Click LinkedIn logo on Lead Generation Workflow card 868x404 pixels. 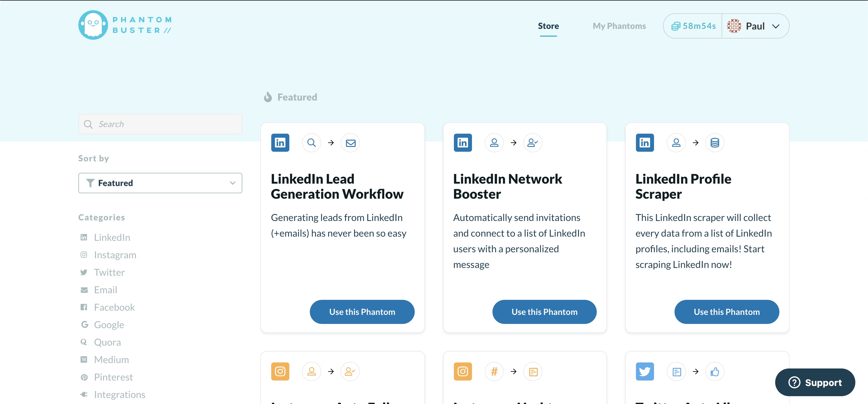click(280, 143)
